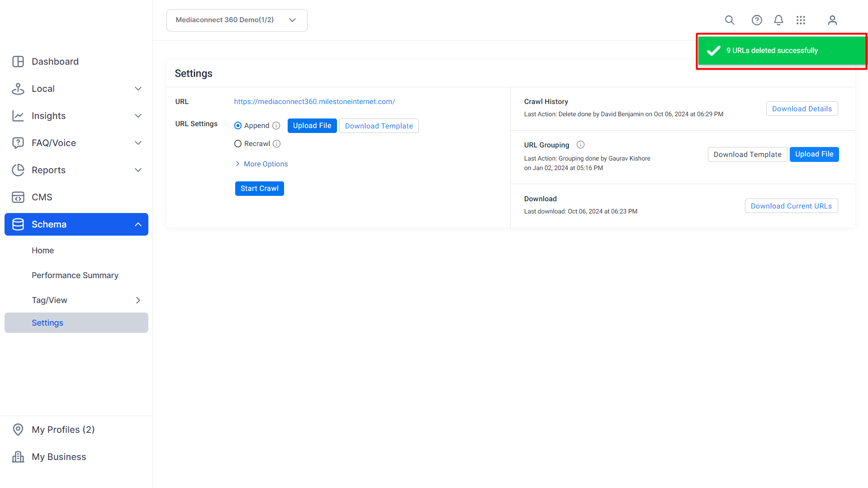Click the 'URL Settings' label
Screen dimensions: 868x488
(196, 124)
